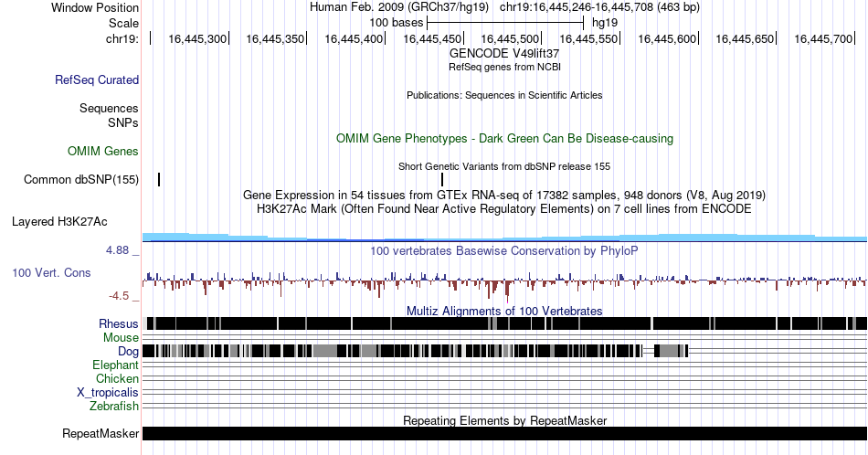Click the Window Position track label

95,7
